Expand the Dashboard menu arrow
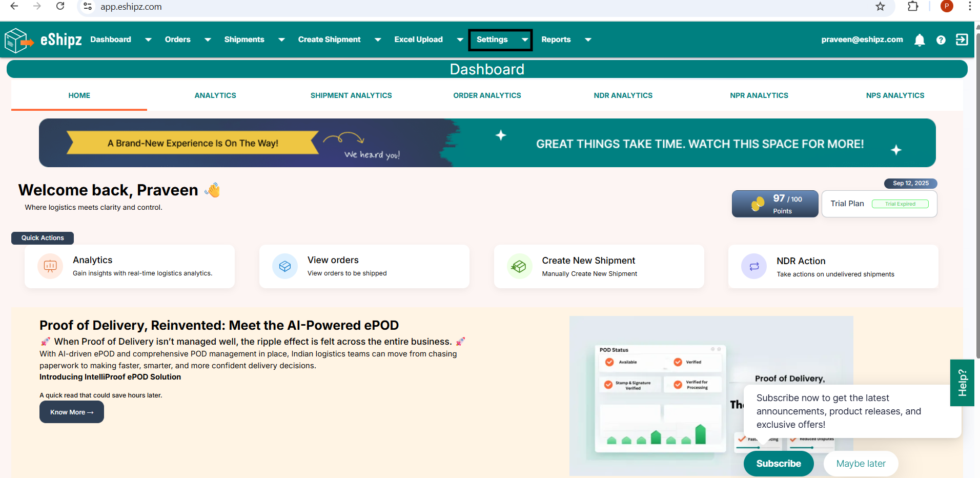Screen dimensions: 980x478 click(148, 39)
